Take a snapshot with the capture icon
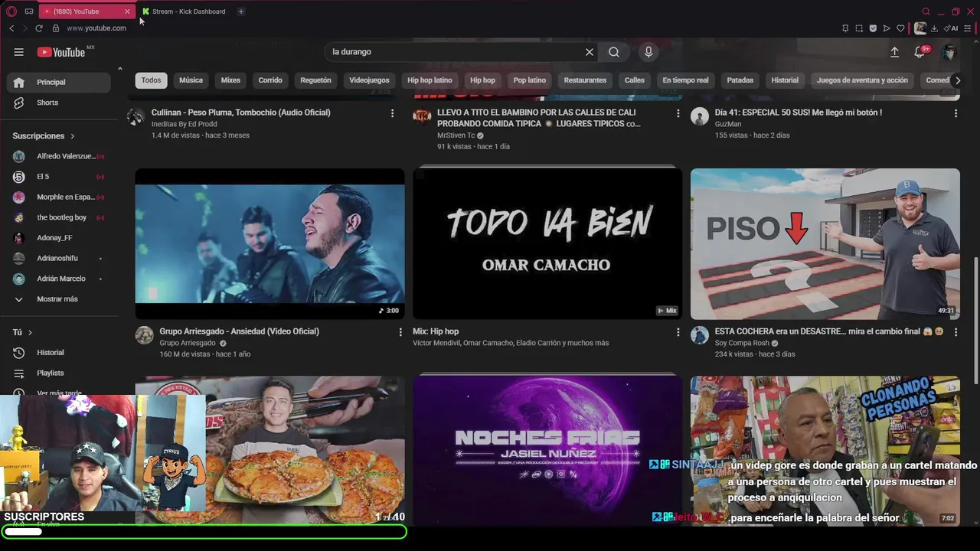The width and height of the screenshot is (980, 551). [859, 28]
